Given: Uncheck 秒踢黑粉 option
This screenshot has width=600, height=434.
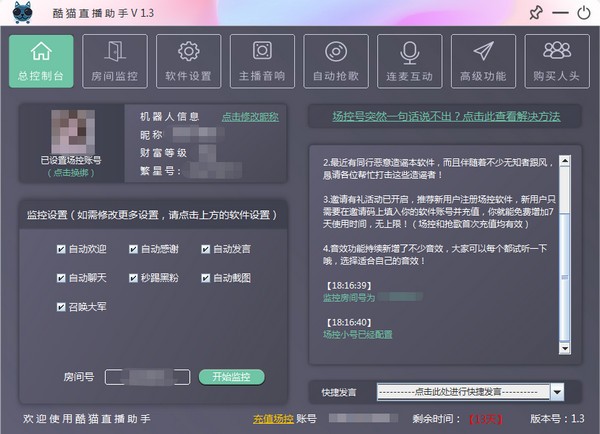Looking at the screenshot, I should point(133,278).
